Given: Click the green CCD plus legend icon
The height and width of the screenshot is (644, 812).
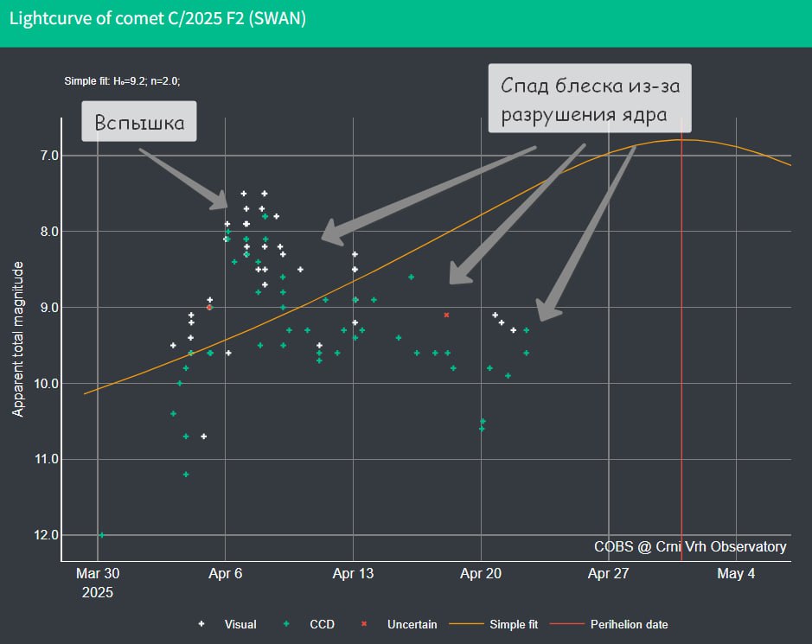Looking at the screenshot, I should click(286, 624).
